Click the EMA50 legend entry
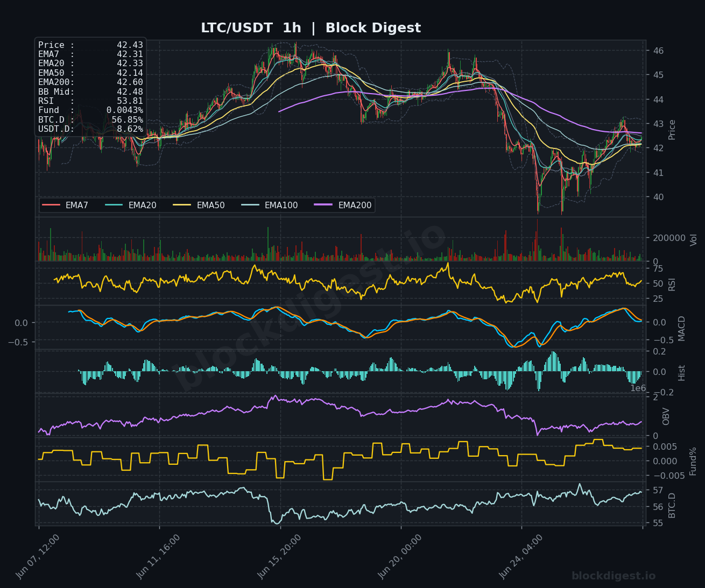The width and height of the screenshot is (705, 588). tap(199, 206)
